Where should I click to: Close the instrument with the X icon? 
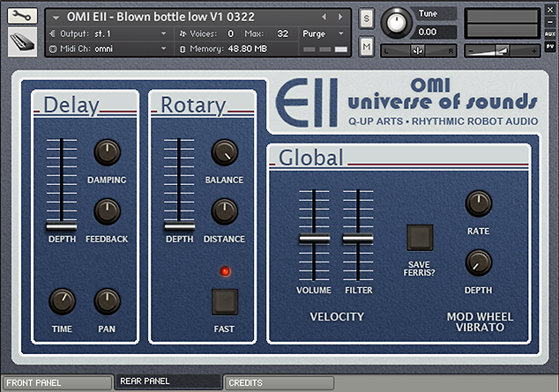click(x=550, y=11)
